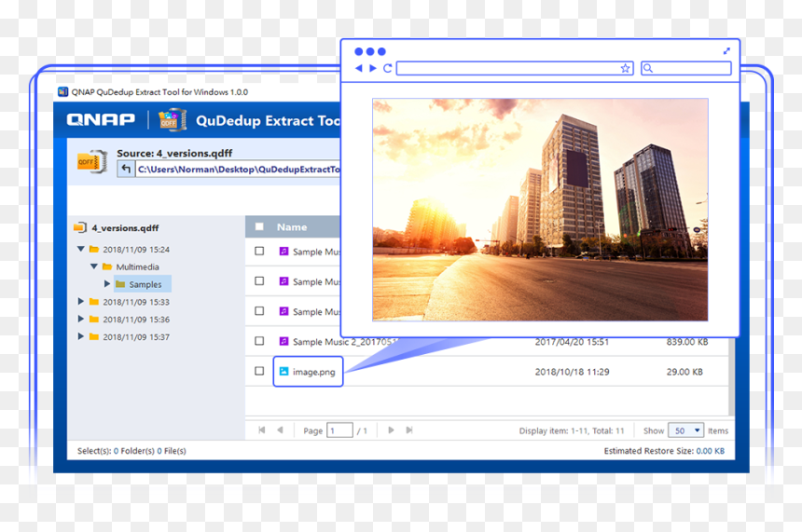The width and height of the screenshot is (802, 532).
Task: Click the image.png file name
Action: [313, 372]
